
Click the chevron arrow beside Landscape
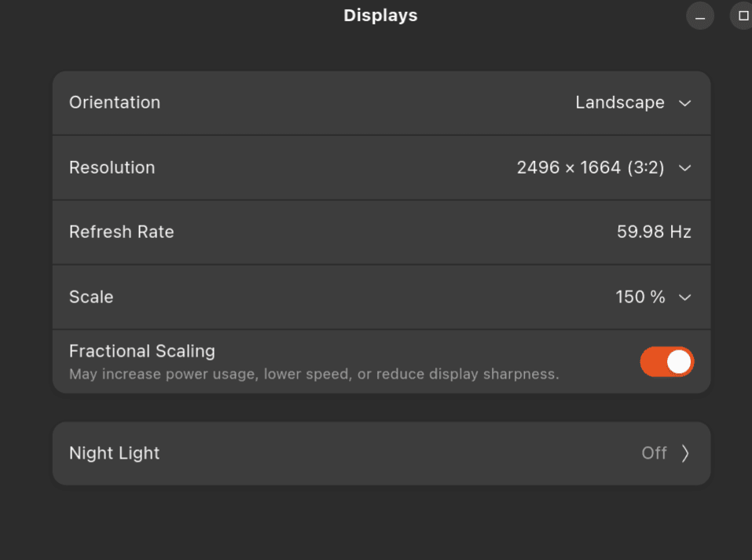[x=684, y=103]
